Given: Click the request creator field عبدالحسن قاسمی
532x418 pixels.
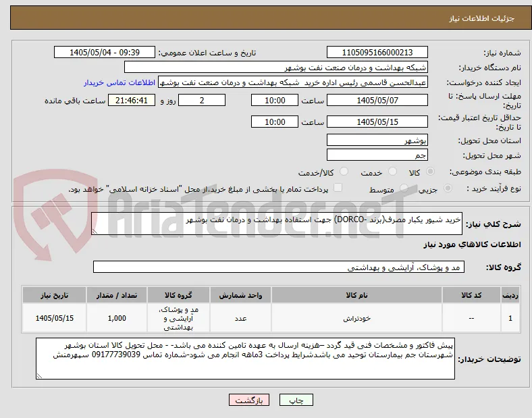Looking at the screenshot, I should pos(293,82).
